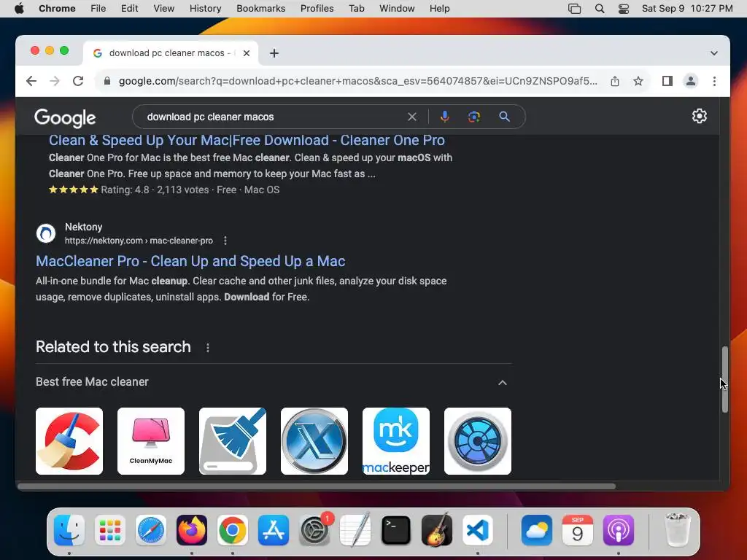Open Visual Studio Code from the Dock

coord(478,530)
